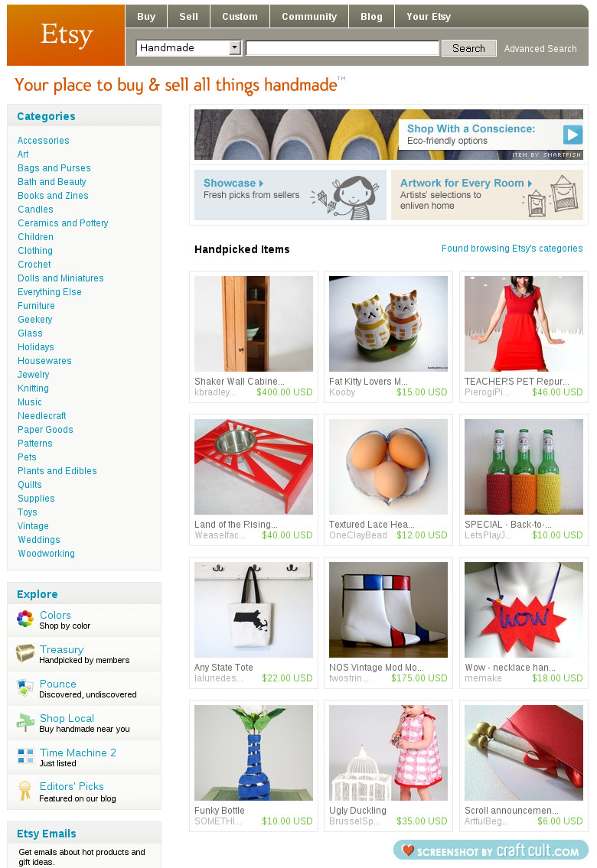Click the Etsy logo
This screenshot has height=868, width=597.
click(66, 35)
